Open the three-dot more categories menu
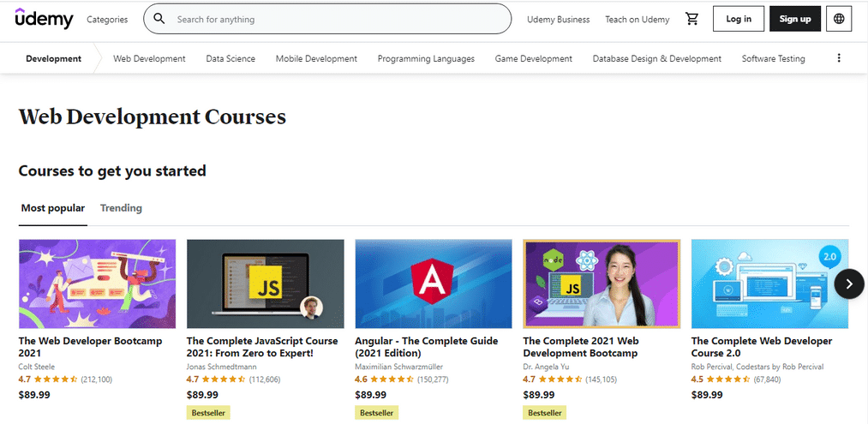868x424 pixels. pos(839,58)
